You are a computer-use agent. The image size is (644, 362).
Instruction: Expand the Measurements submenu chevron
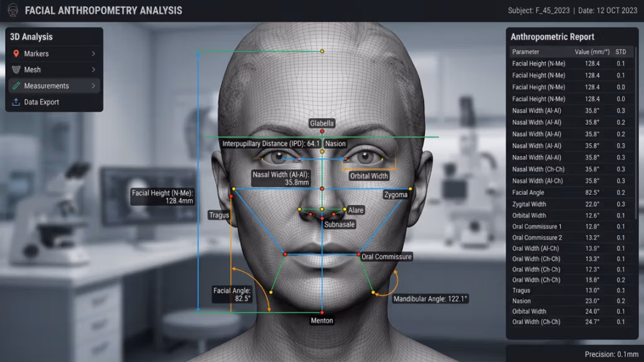coord(94,85)
